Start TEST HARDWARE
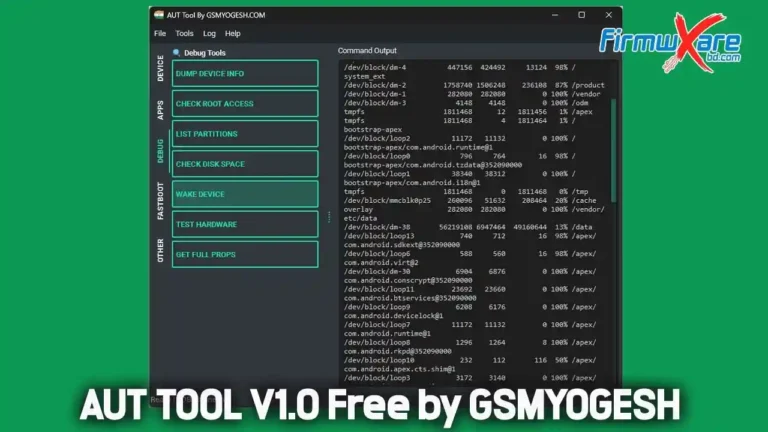This screenshot has width=768, height=432. point(245,224)
